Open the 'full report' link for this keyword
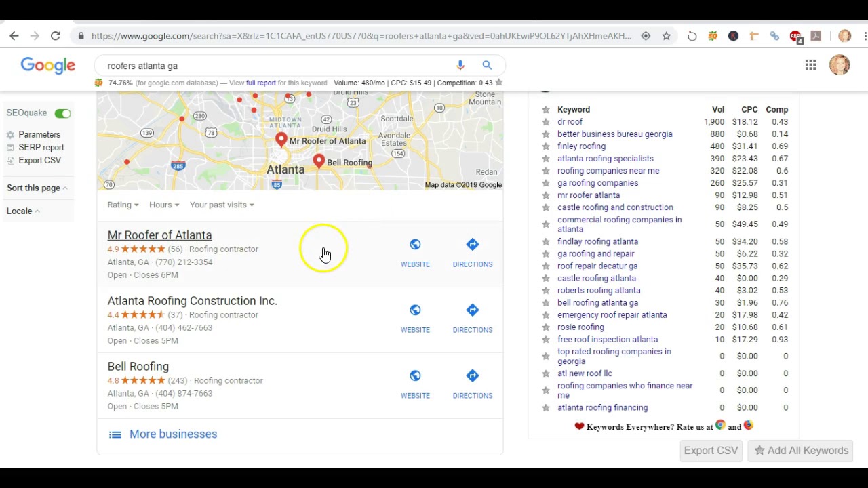Image resolution: width=868 pixels, height=488 pixels. (261, 83)
